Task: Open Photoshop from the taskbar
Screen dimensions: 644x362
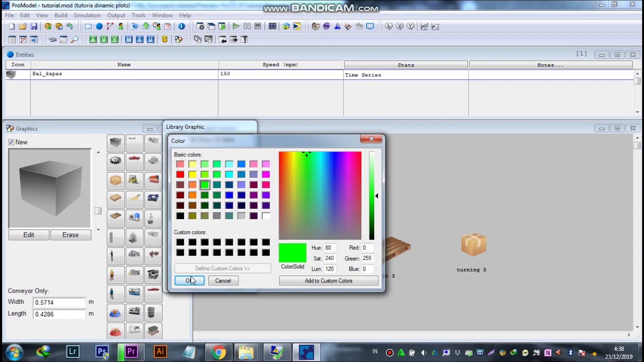Action: coord(102,352)
